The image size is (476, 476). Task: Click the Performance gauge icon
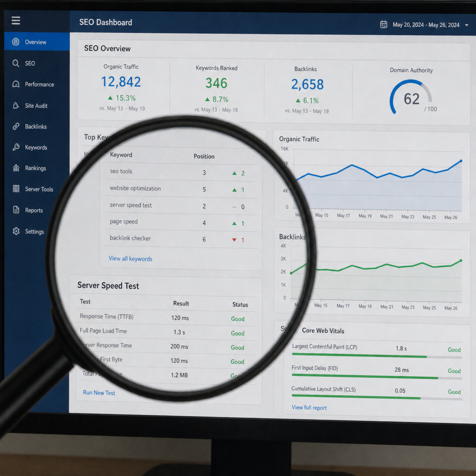pos(16,84)
